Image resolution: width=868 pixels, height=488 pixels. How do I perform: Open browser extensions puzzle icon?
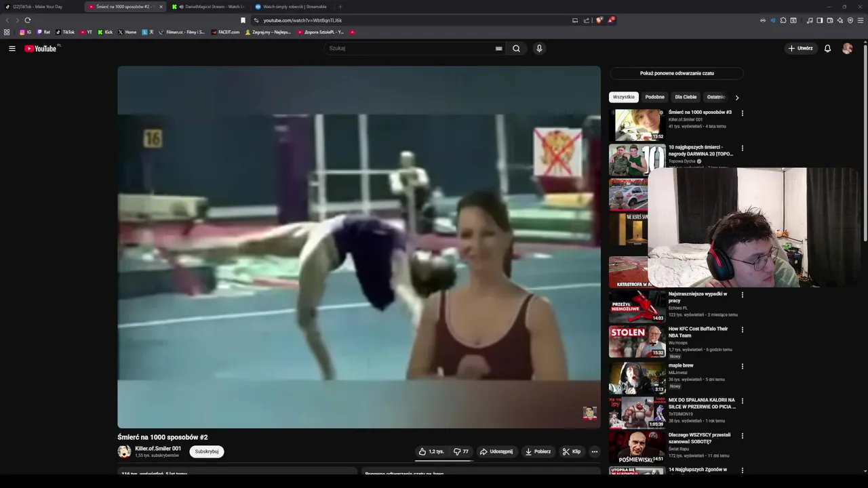783,20
